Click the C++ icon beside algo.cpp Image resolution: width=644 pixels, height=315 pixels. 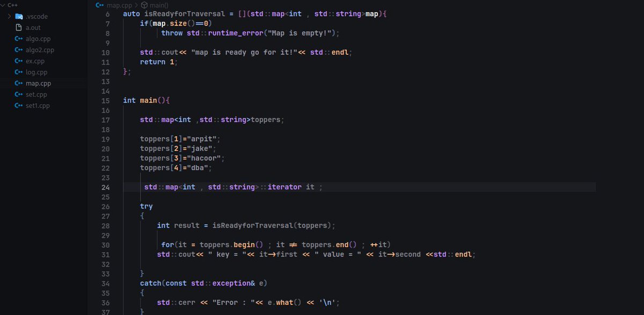coord(19,38)
